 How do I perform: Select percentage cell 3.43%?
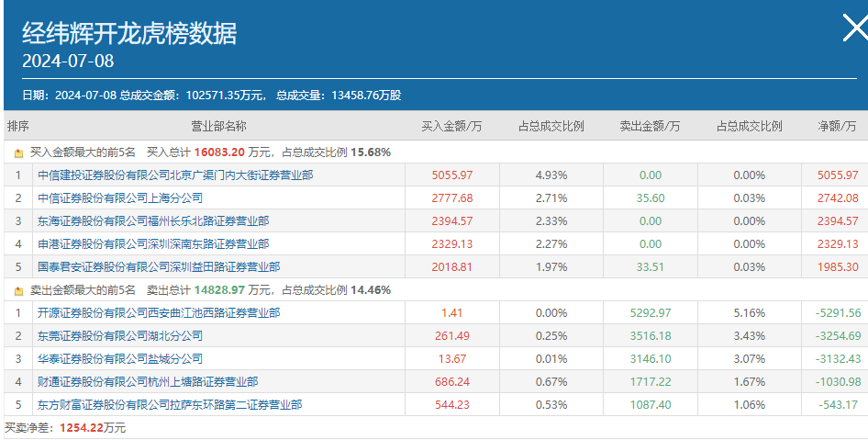750,336
